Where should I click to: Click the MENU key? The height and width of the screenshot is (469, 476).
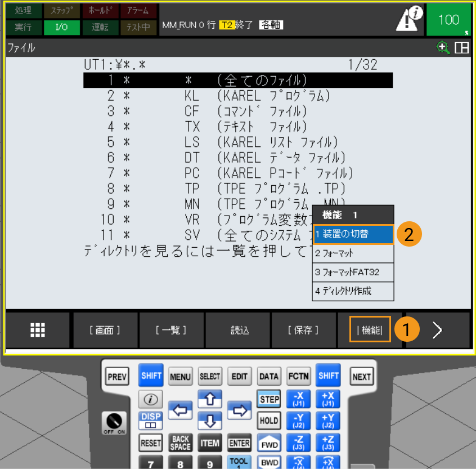(180, 377)
